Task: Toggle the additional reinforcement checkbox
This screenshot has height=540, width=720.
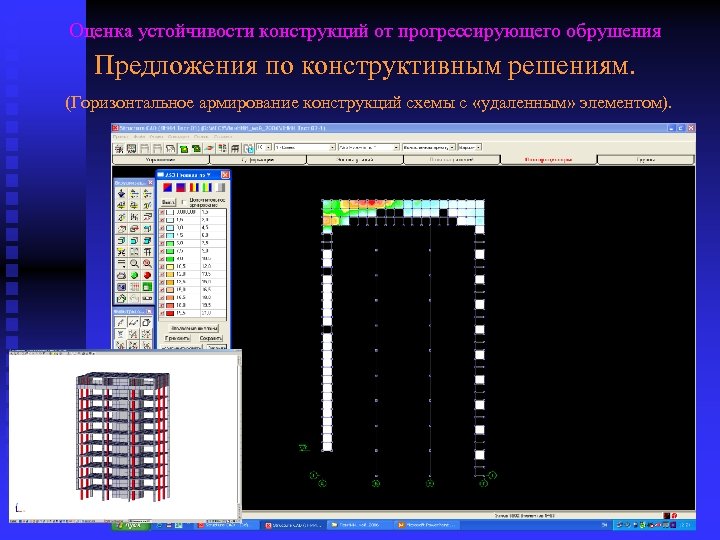Action: pyautogui.click(x=185, y=202)
